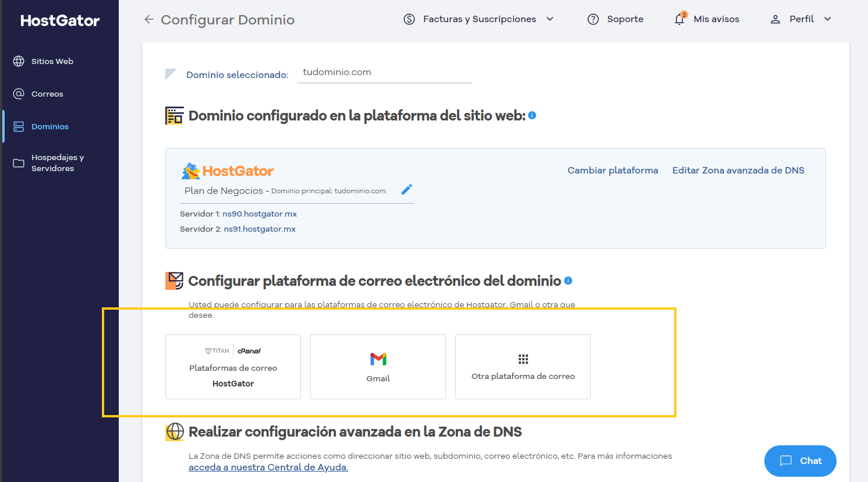Viewport: 868px width, 482px height.
Task: Click the Perfil user icon
Action: (775, 19)
